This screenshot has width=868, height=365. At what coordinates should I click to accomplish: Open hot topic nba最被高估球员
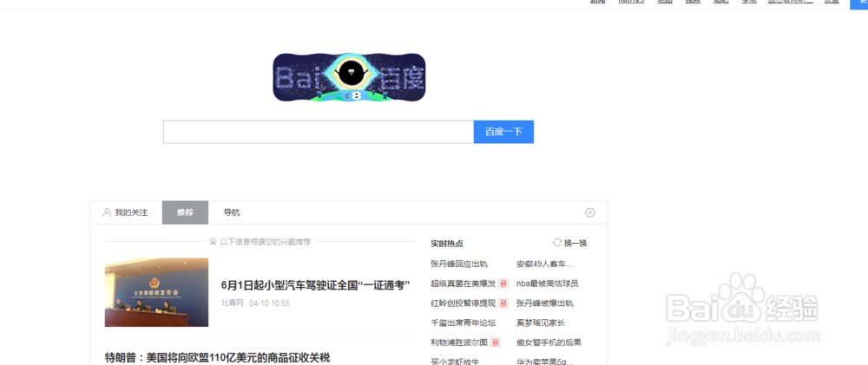pyautogui.click(x=547, y=284)
